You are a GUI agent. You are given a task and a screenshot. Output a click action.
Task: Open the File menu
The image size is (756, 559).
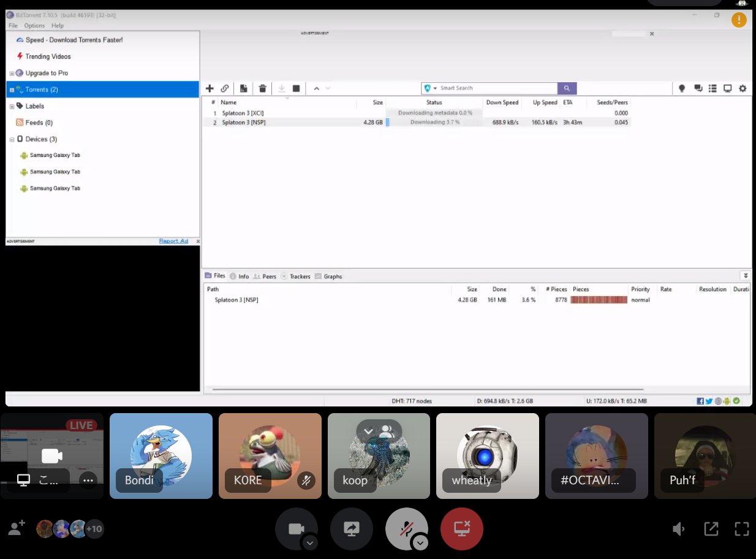[x=13, y=26]
